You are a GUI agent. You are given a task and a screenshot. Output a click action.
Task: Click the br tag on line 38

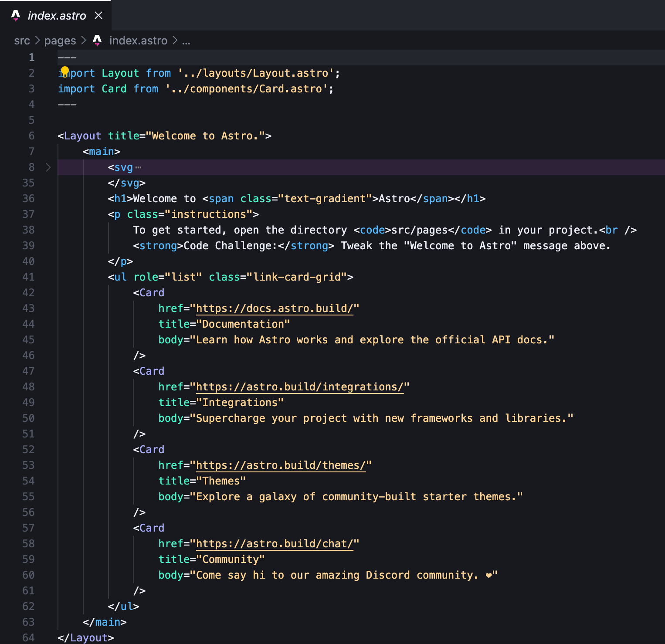[618, 230]
